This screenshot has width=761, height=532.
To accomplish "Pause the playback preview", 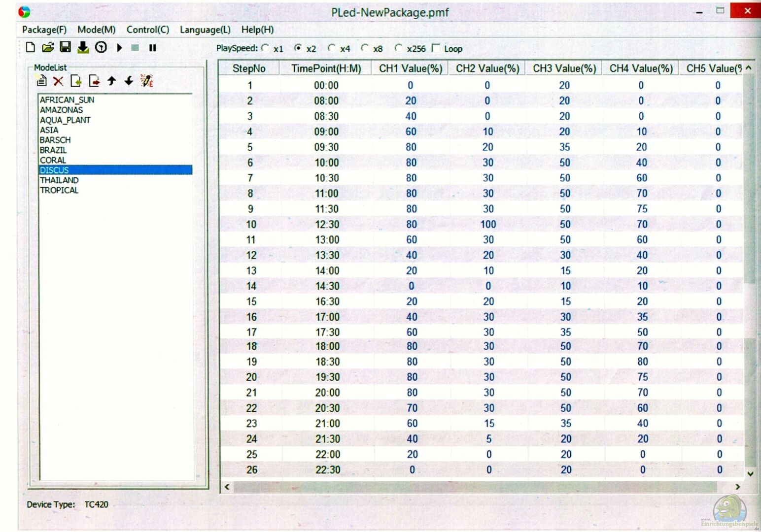I will 153,48.
